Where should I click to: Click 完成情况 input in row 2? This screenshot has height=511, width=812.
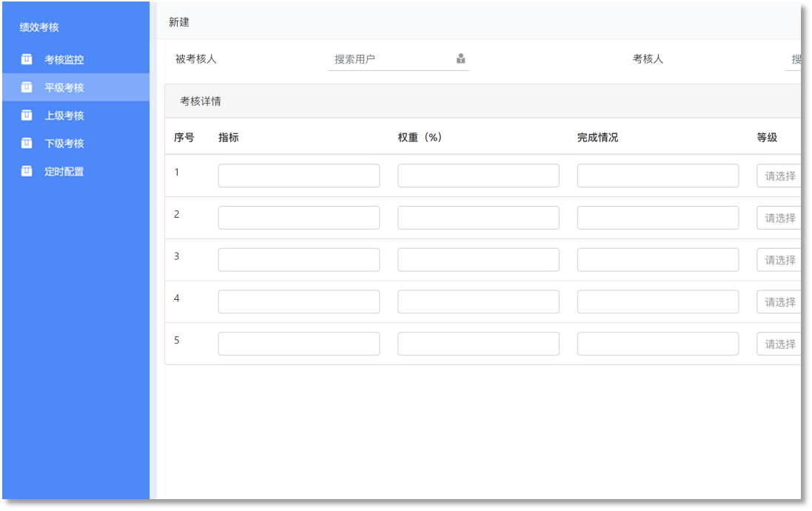click(x=658, y=218)
